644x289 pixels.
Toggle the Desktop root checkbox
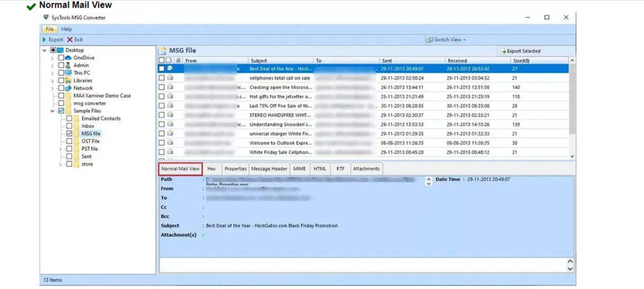[x=53, y=50]
